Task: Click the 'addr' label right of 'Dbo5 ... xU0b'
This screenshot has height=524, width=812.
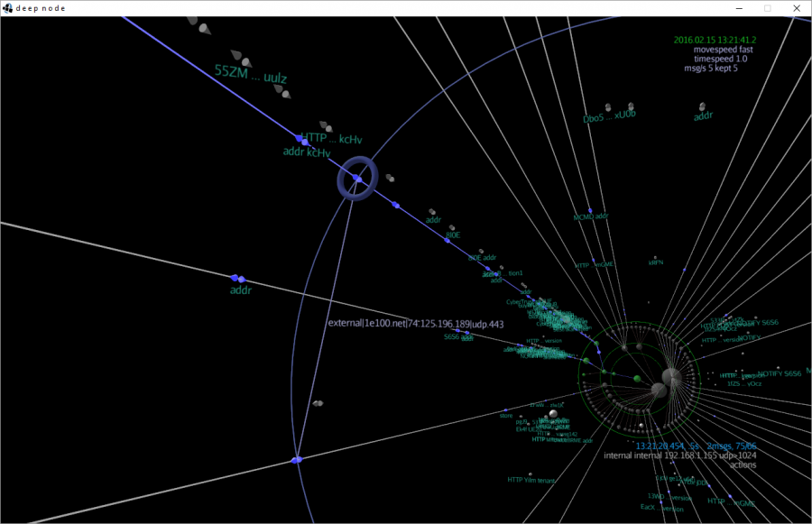Action: tap(703, 116)
